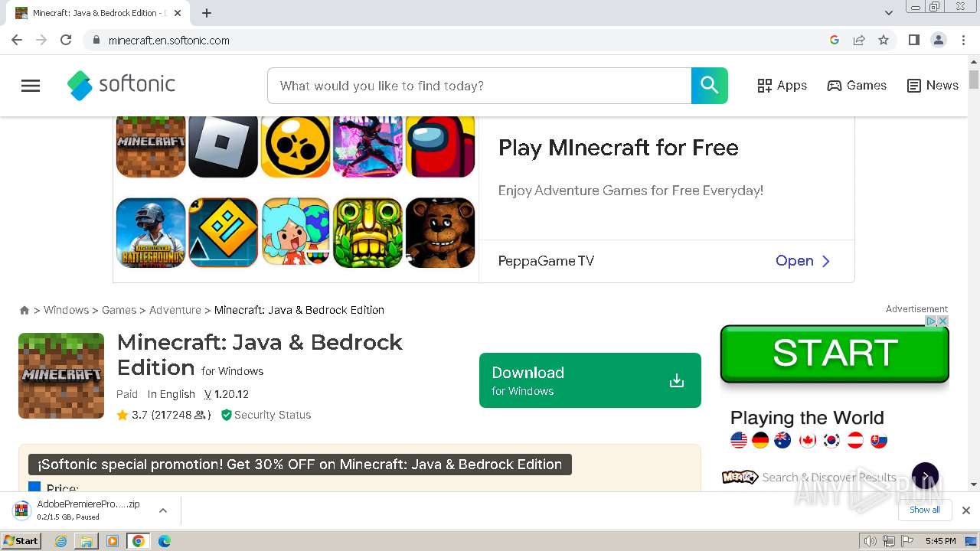Click the Geometry Dash icon in ad
Image resolution: width=980 pixels, height=551 pixels.
pyautogui.click(x=223, y=233)
